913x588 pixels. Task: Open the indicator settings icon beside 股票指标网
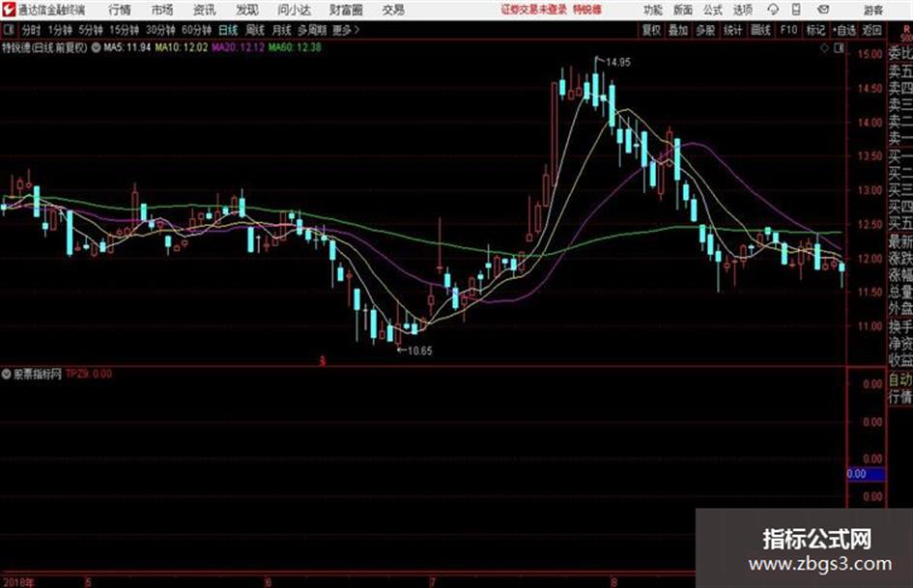[x=7, y=374]
